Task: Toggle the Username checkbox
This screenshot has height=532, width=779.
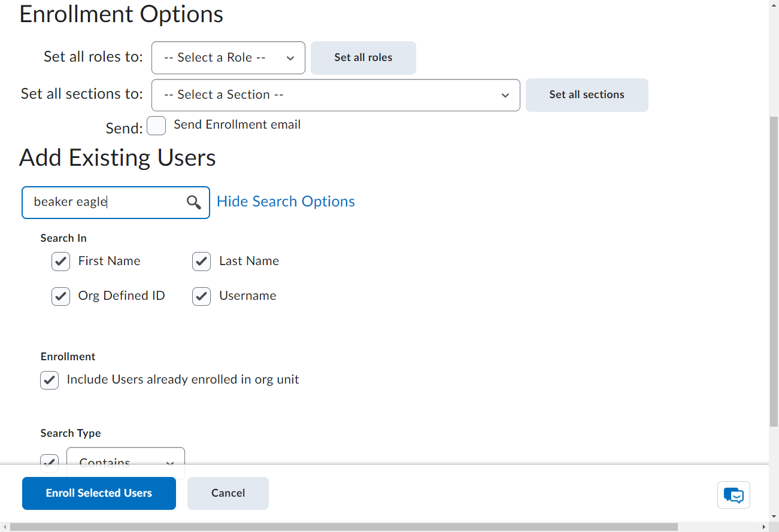Action: point(202,296)
